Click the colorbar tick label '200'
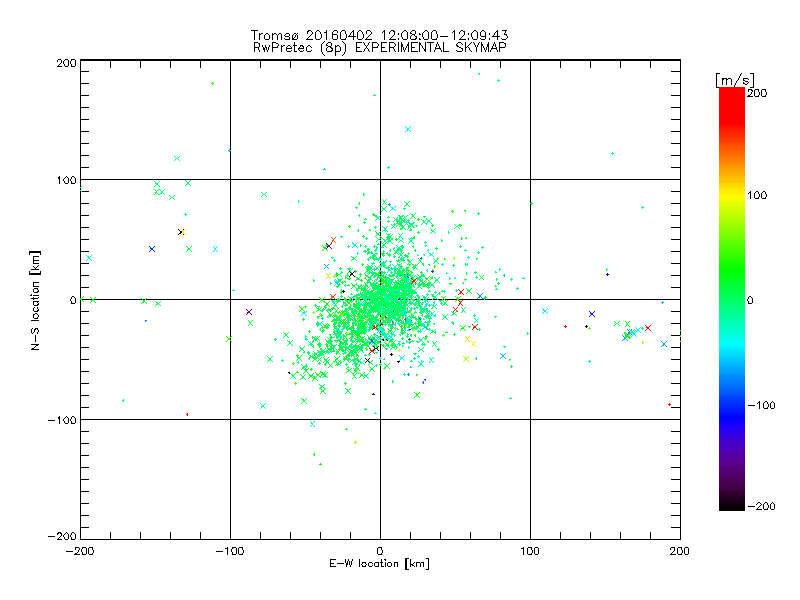This screenshot has width=800, height=600. [x=757, y=93]
